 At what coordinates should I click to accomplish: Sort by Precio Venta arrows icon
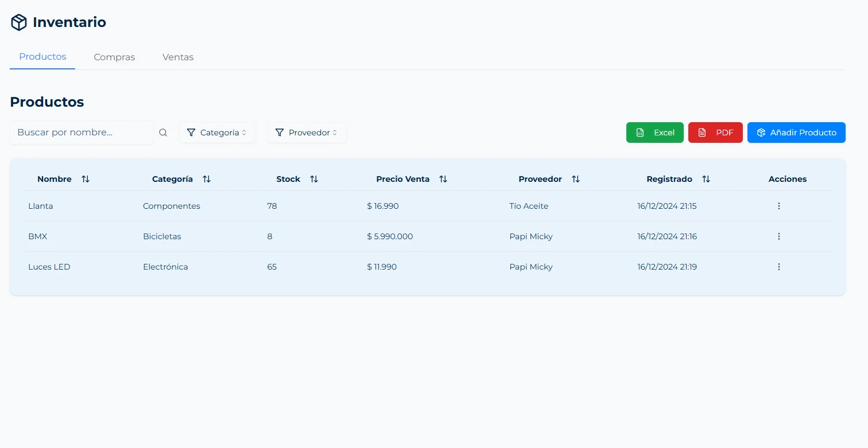[x=443, y=179]
